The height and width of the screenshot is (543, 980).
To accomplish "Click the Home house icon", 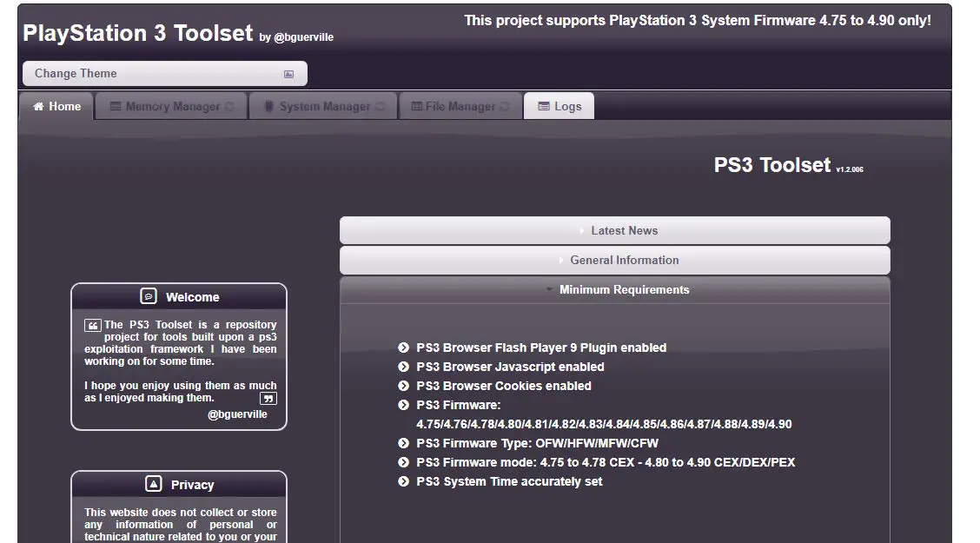I will [x=39, y=106].
